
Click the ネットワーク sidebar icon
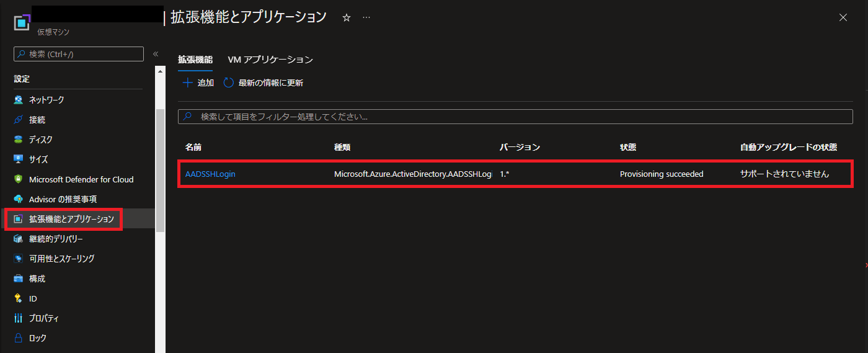pyautogui.click(x=18, y=100)
